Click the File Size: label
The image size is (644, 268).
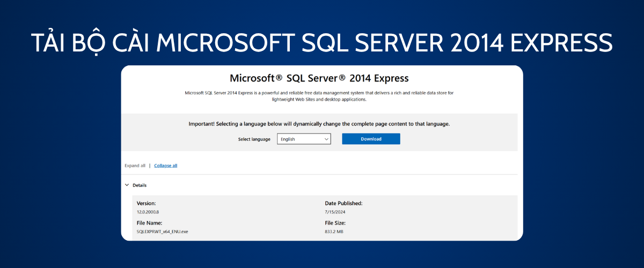pos(335,223)
